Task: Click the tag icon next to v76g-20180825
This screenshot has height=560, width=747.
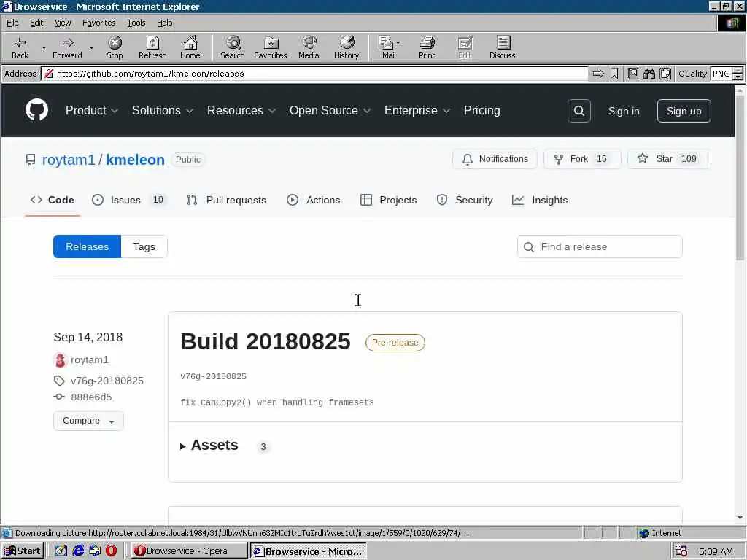Action: [59, 381]
